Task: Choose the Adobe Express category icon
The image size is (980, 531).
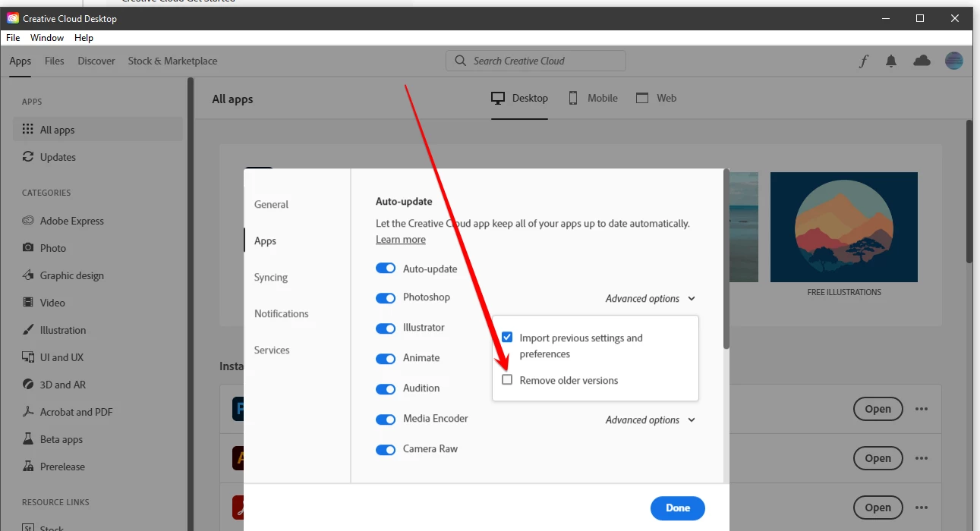Action: pos(28,221)
